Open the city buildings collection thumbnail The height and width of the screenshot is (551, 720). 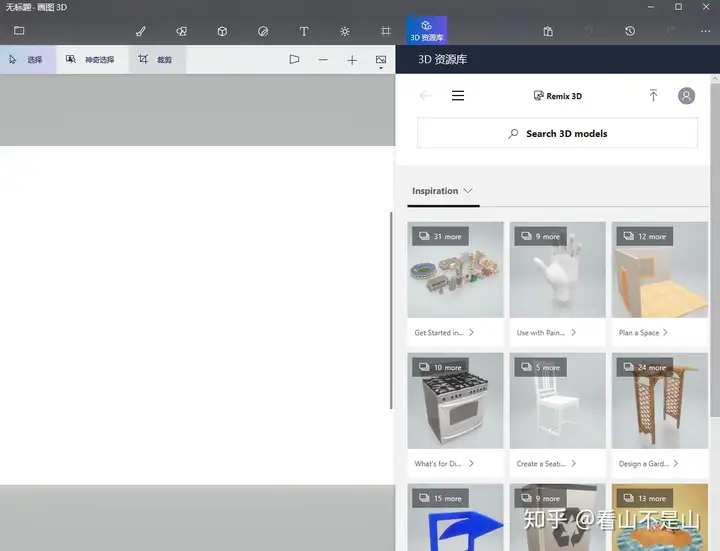pos(455,270)
